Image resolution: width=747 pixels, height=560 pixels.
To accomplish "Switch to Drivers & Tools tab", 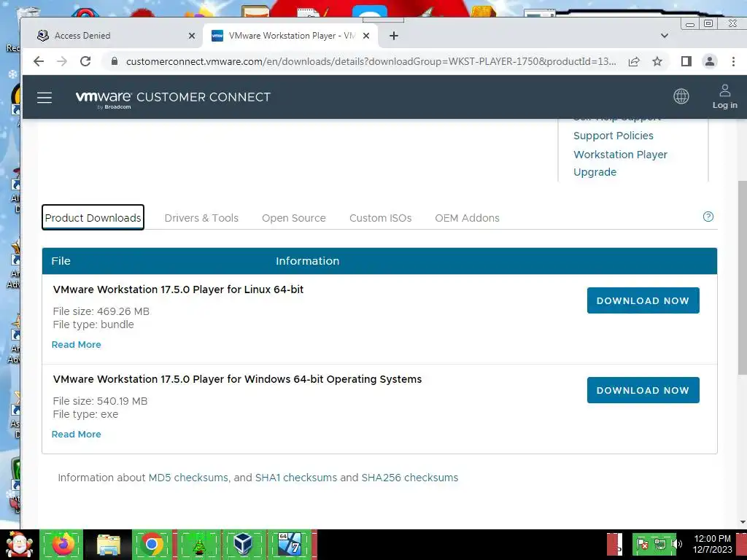I will (x=201, y=218).
